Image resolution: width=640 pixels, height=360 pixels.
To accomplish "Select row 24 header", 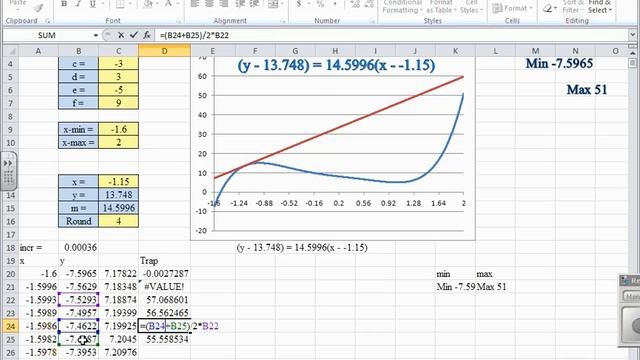I will [11, 326].
